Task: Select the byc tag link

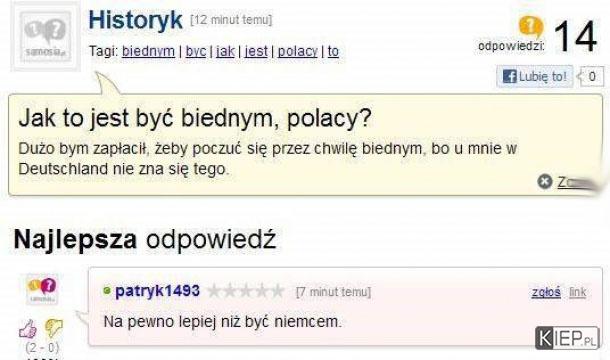Action: pyautogui.click(x=196, y=51)
